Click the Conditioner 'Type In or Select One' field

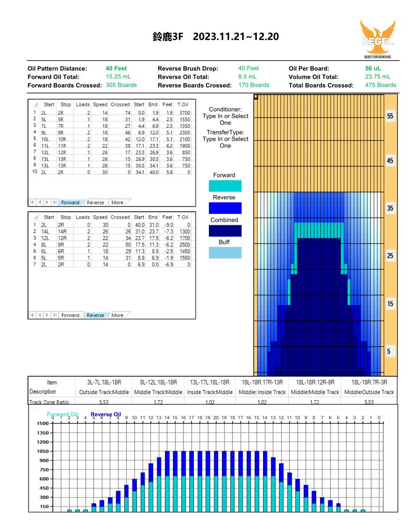(x=225, y=119)
